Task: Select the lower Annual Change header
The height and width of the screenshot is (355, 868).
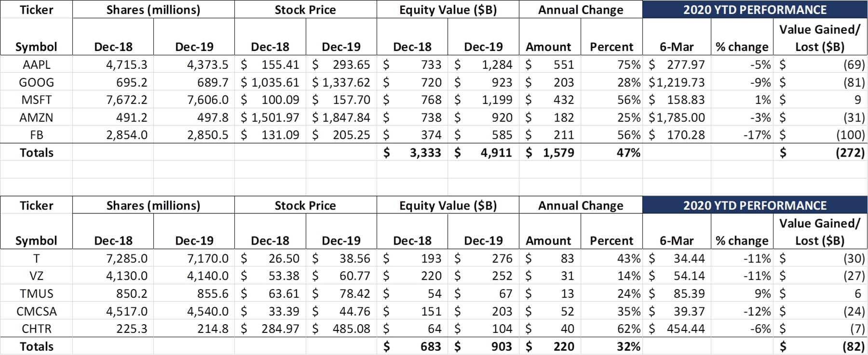Action: [581, 206]
